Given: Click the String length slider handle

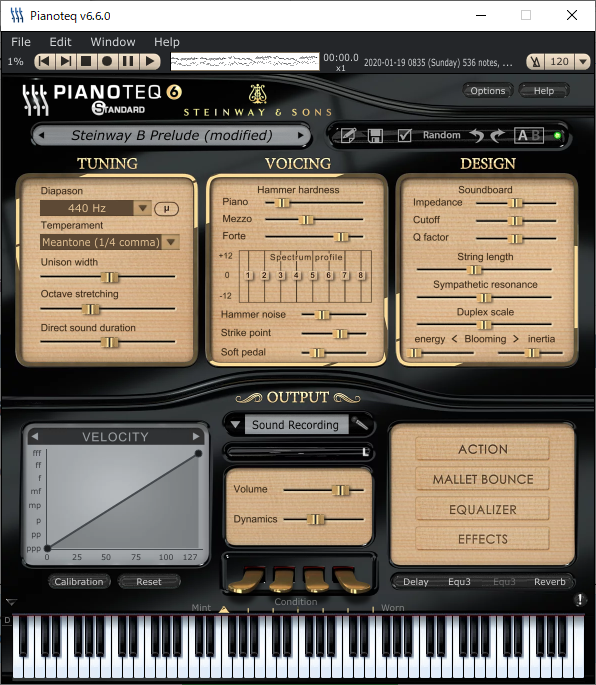Looking at the screenshot, I should 475,270.
